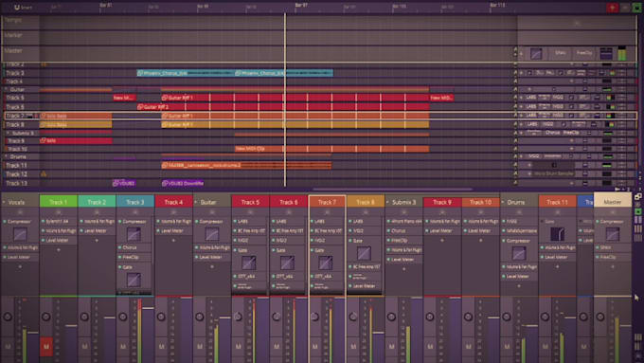Image resolution: width=644 pixels, height=363 pixels.
Task: Click the green icon on mixer's right sidebar
Action: pyautogui.click(x=637, y=211)
